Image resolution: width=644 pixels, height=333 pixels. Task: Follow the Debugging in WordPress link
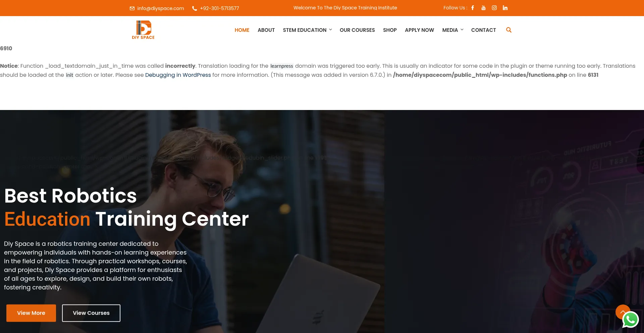(x=178, y=75)
